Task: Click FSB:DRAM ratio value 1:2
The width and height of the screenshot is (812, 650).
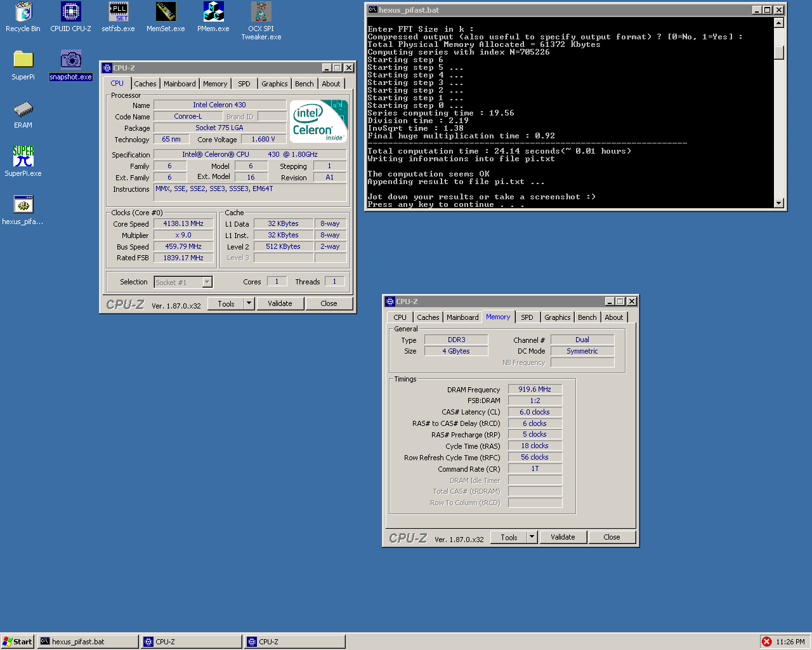Action: [535, 401]
